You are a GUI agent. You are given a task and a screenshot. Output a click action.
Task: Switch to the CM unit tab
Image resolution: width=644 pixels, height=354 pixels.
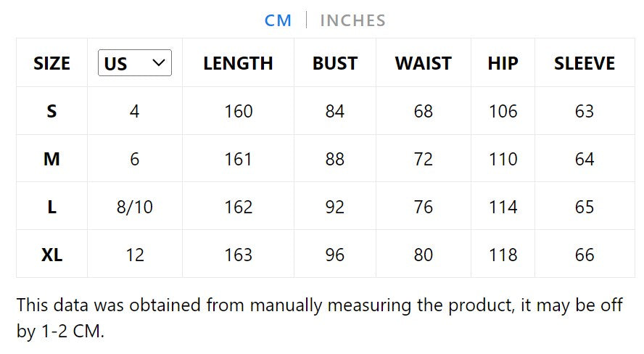tap(278, 20)
